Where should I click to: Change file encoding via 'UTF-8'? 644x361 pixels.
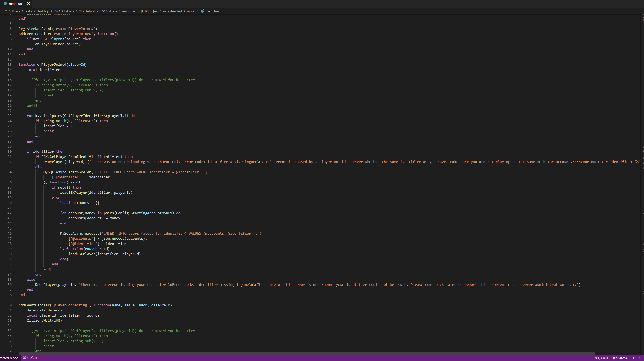point(636,358)
